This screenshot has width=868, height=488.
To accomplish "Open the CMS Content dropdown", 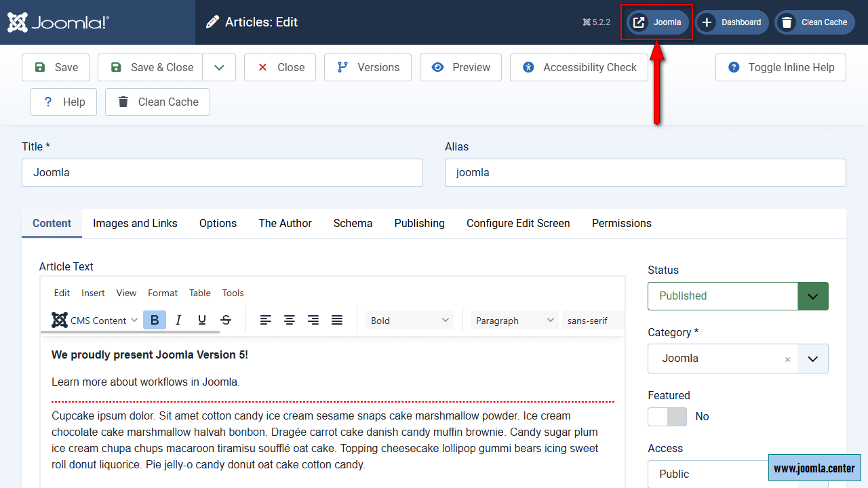I will pos(95,320).
